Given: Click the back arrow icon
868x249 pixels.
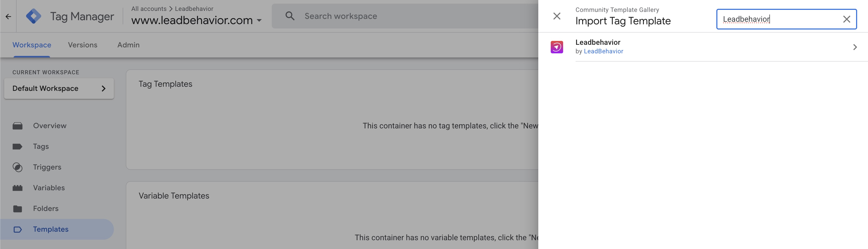Looking at the screenshot, I should pos(9,17).
